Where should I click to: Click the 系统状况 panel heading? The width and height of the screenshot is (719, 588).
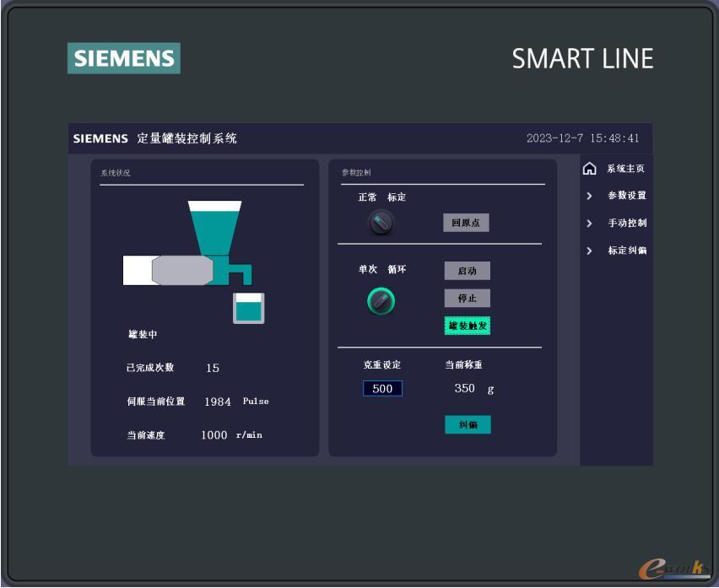[x=116, y=173]
